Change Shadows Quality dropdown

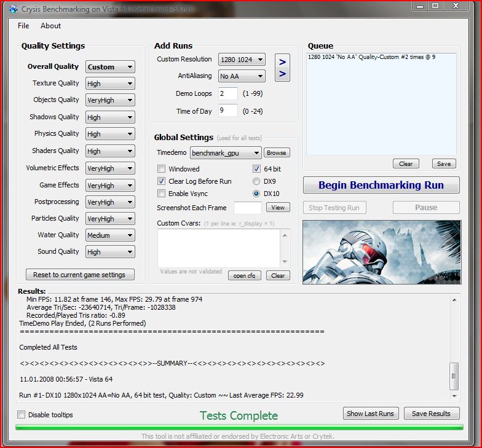110,117
